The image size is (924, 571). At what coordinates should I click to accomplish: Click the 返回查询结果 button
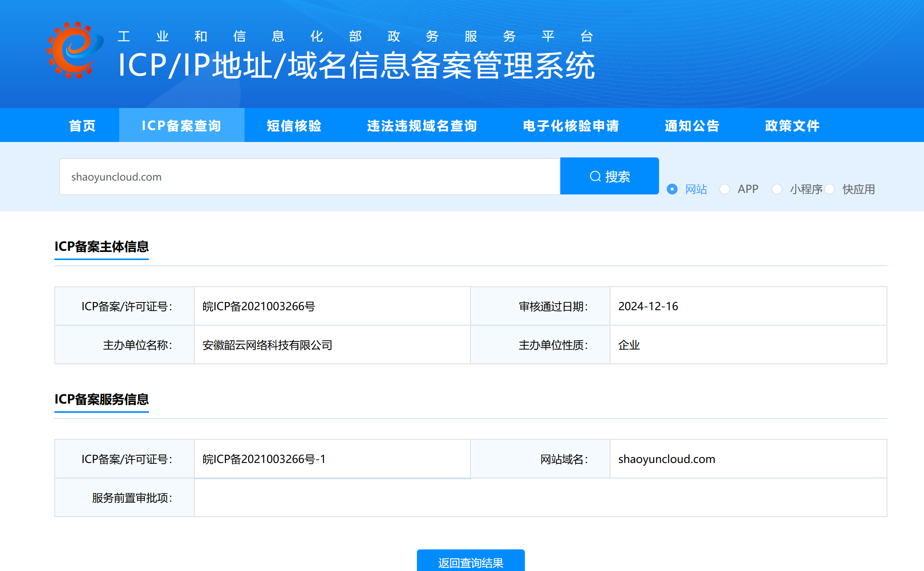click(x=470, y=562)
